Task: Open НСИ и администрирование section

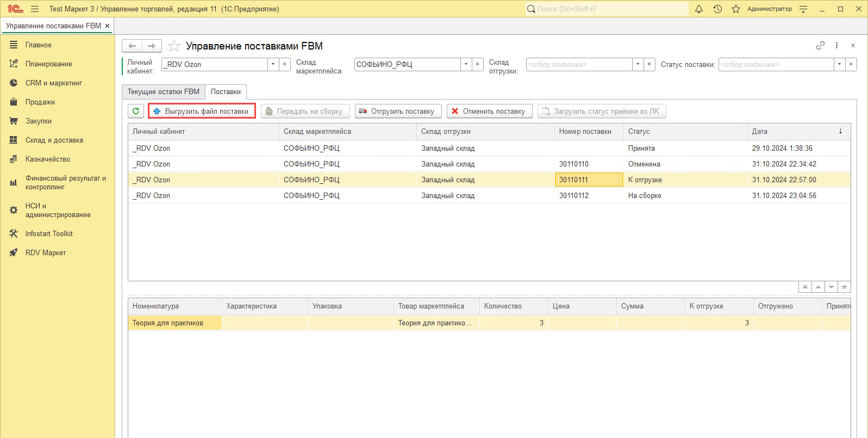Action: 57,210
